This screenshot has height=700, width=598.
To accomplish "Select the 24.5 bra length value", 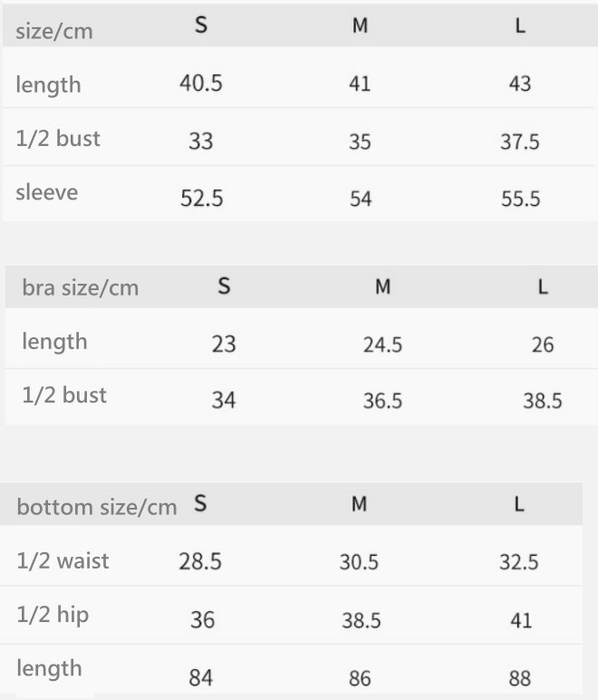I will pos(382,345).
